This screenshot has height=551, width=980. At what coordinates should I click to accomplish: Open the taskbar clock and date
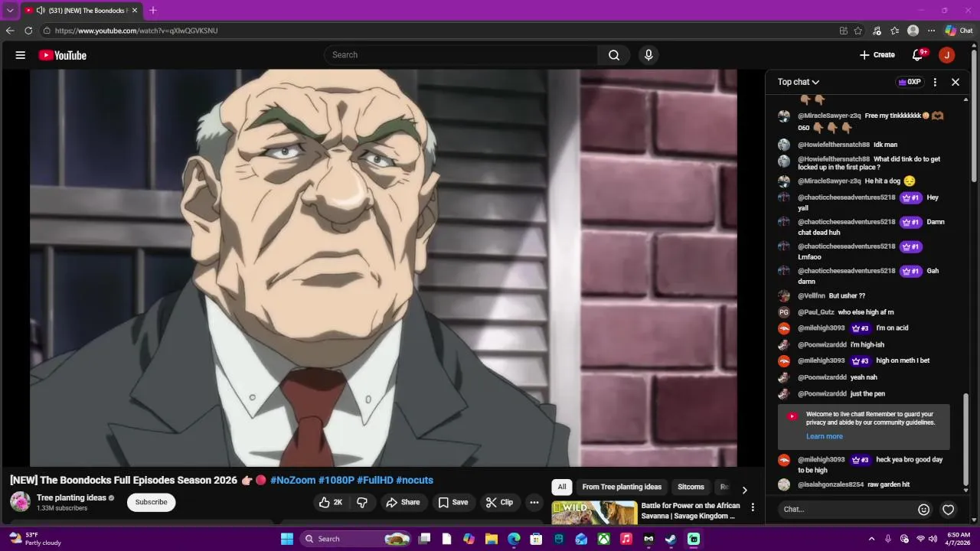[959, 539]
